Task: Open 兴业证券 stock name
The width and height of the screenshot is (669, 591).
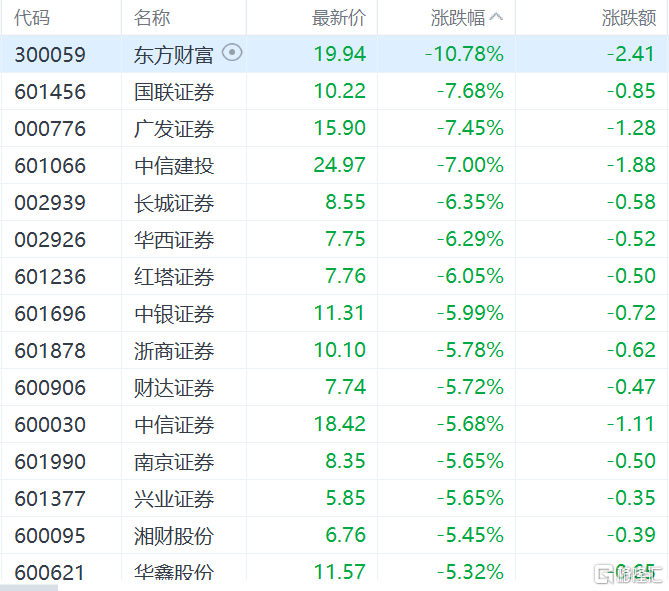Action: [174, 499]
